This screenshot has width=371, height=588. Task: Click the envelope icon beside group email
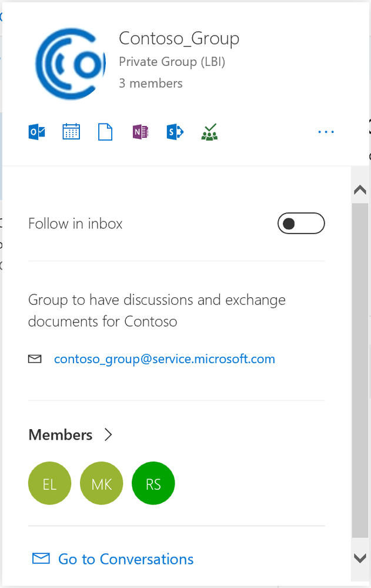click(35, 358)
